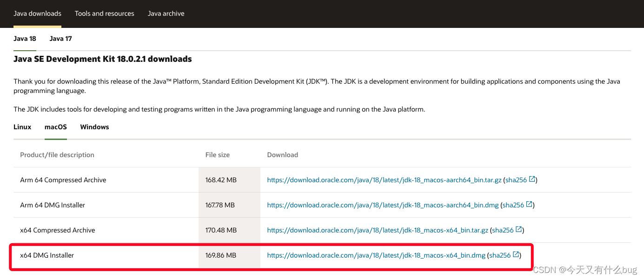Download the macos-x64 tar.gz archive link
This screenshot has width=644, height=279.
pyautogui.click(x=378, y=230)
